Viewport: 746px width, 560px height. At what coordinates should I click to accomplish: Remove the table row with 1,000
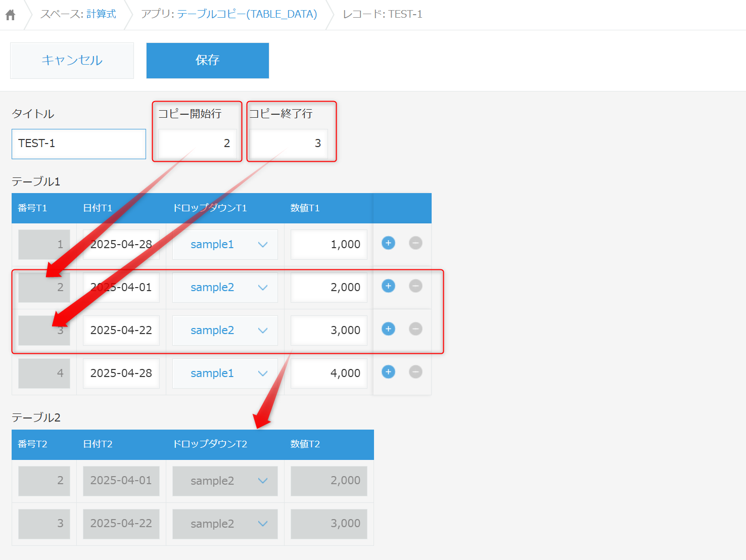[x=415, y=243]
